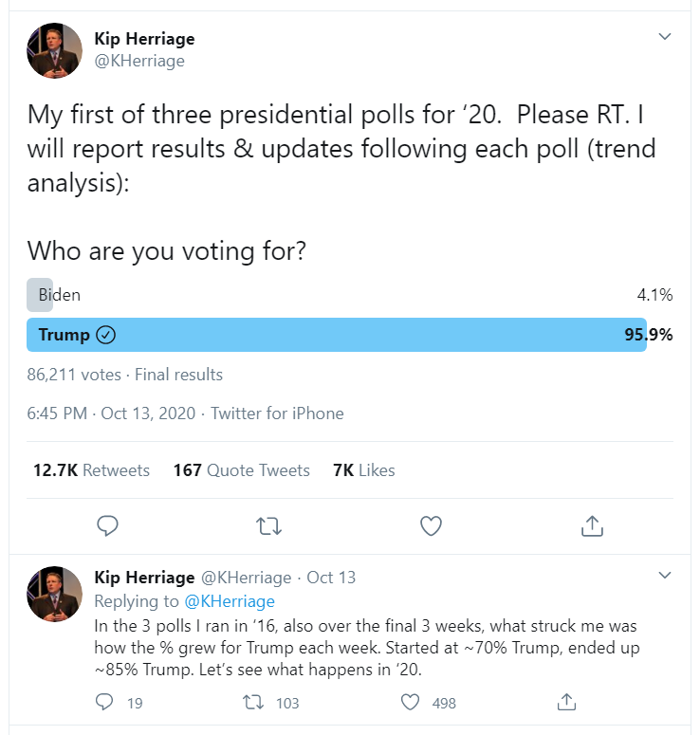Open the main tweet's chevron menu

click(665, 37)
